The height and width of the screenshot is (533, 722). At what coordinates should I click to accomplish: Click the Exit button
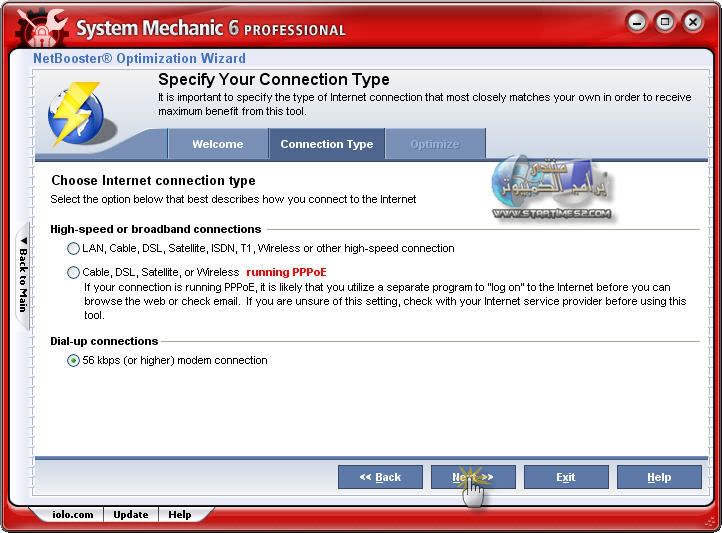pyautogui.click(x=566, y=477)
